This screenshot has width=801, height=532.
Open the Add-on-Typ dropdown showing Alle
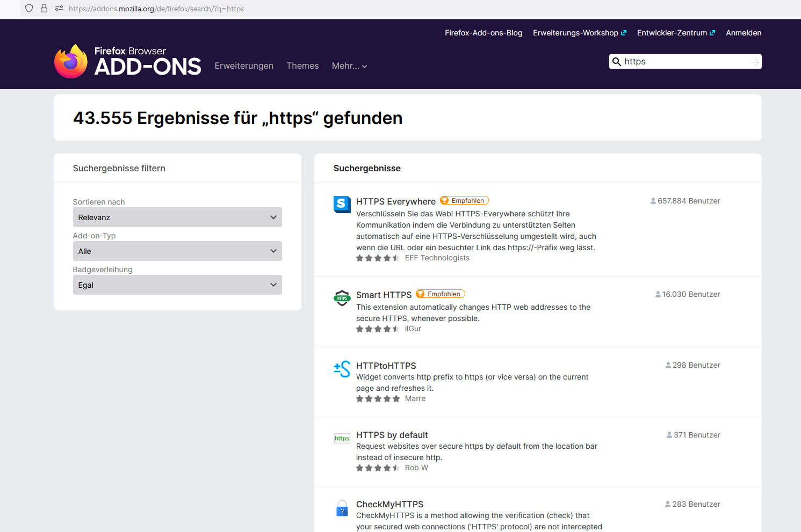(x=177, y=251)
